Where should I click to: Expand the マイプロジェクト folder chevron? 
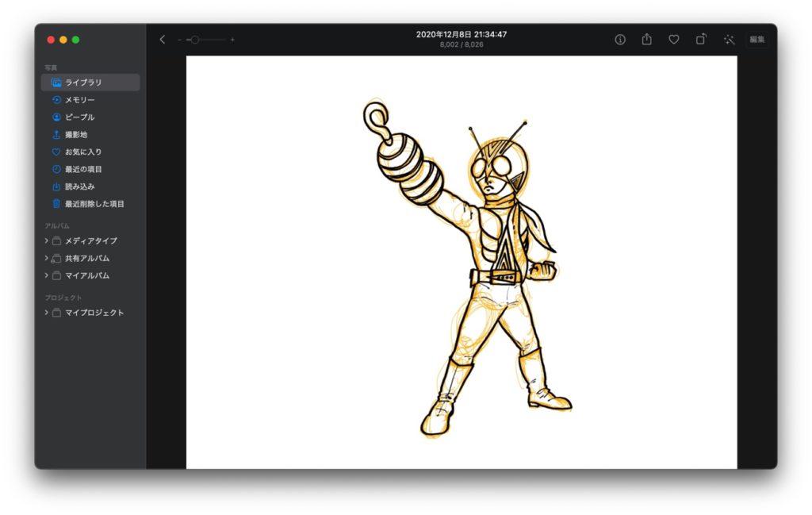pos(46,313)
